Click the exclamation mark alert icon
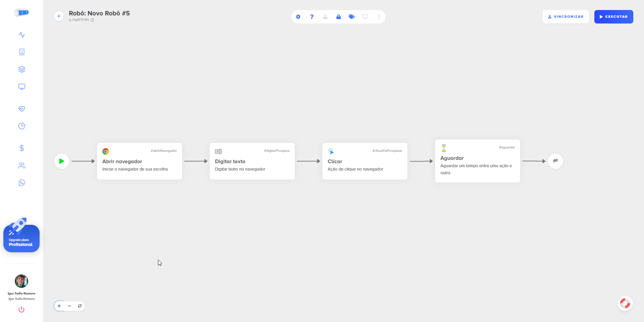 coord(379,17)
